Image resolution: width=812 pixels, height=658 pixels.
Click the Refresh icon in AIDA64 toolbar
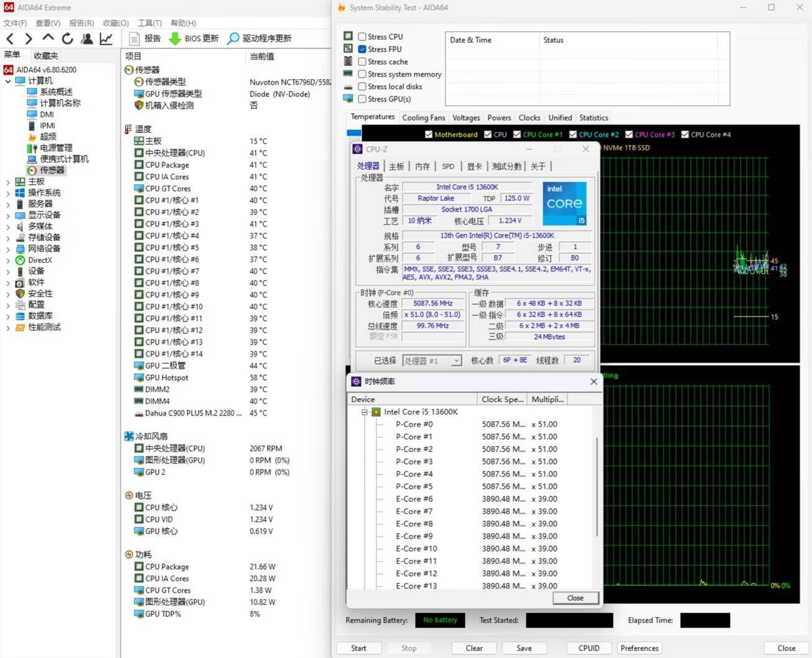point(67,39)
